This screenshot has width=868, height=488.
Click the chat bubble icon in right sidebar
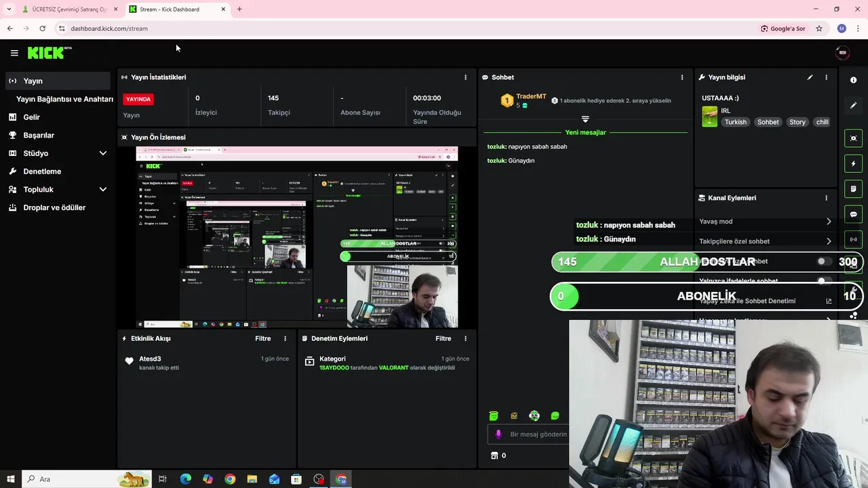pyautogui.click(x=853, y=214)
